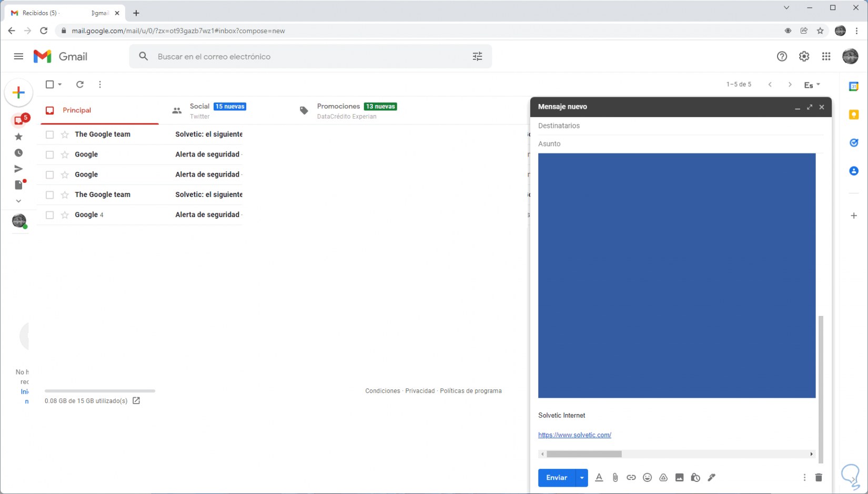Click the compose vertical scrollbar
This screenshot has width=868, height=494.
pyautogui.click(x=821, y=389)
